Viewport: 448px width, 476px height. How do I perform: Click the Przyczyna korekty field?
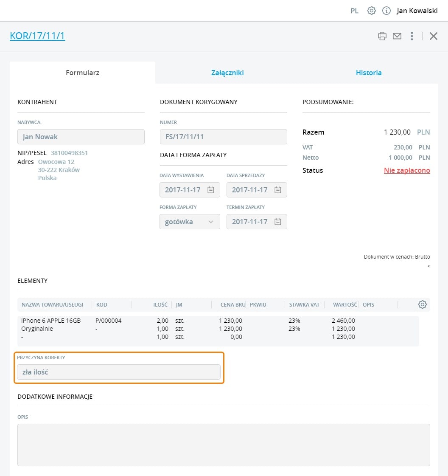119,372
